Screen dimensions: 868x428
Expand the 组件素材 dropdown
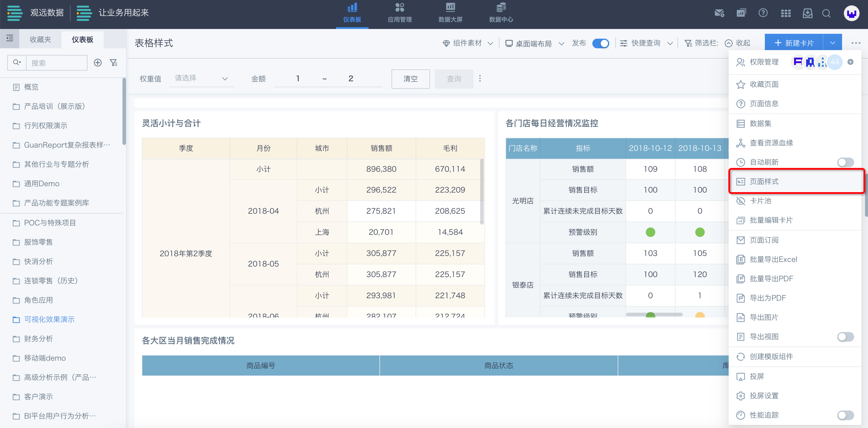click(468, 43)
